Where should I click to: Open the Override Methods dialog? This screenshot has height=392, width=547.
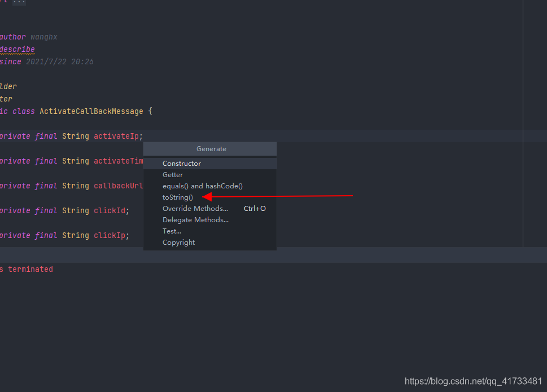(195, 208)
